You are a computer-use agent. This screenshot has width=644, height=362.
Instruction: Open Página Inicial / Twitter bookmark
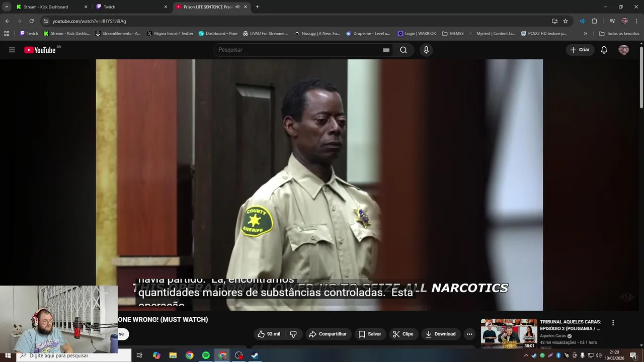tap(170, 34)
